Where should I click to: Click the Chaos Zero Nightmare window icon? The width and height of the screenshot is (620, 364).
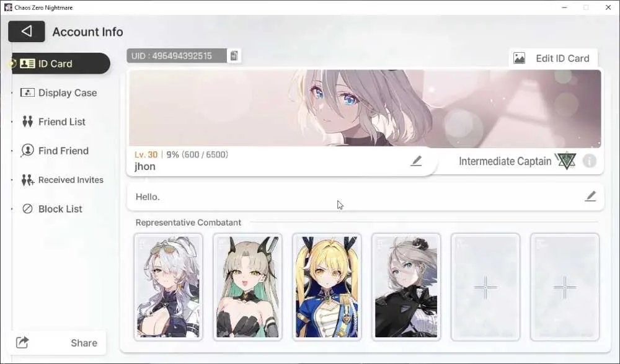click(x=8, y=7)
